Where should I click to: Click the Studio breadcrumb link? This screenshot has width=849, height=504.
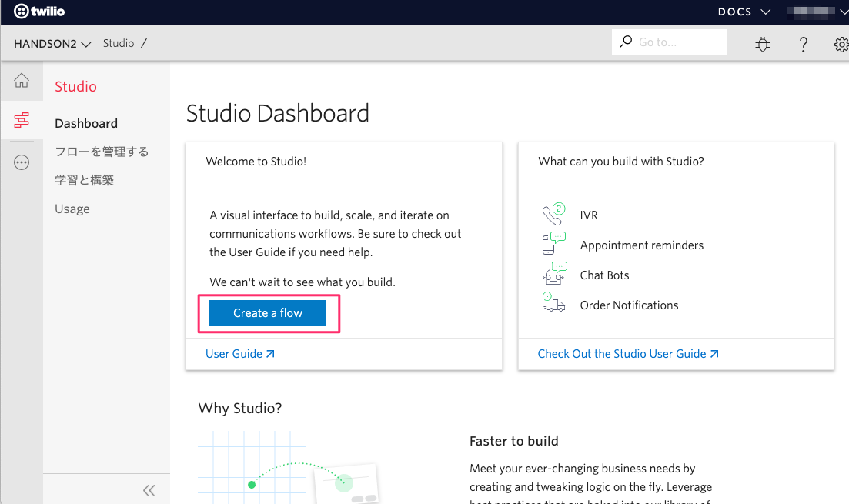[119, 43]
